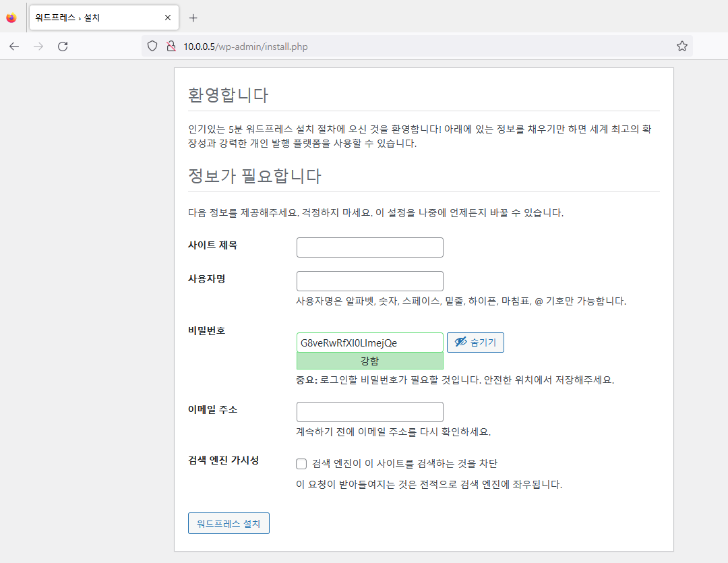Focus the 이메일 주소 input field

pyautogui.click(x=369, y=412)
